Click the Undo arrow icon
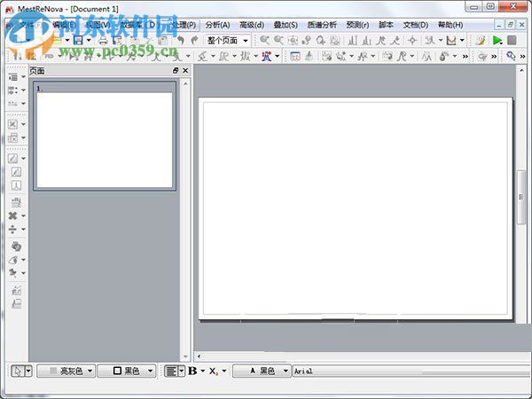The image size is (532, 399). point(181,41)
